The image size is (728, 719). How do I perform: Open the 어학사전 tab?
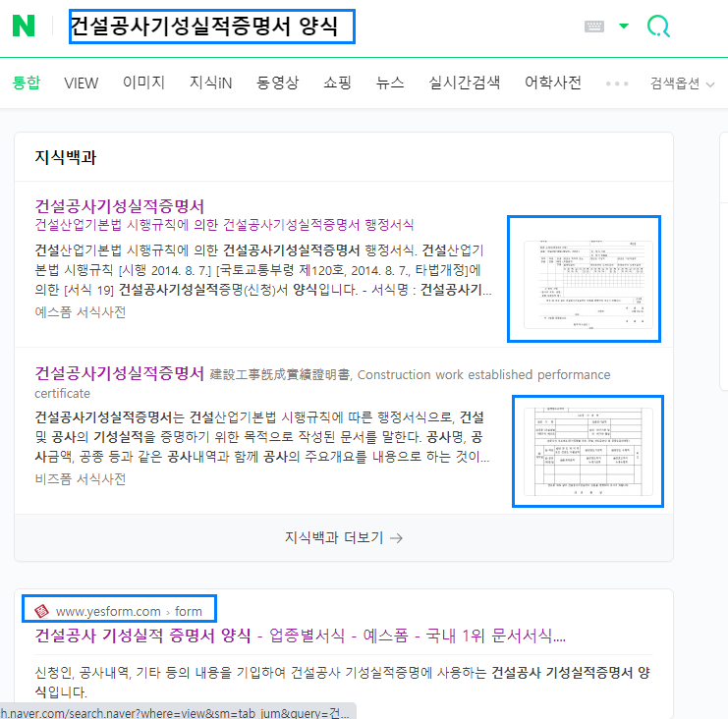click(x=552, y=83)
